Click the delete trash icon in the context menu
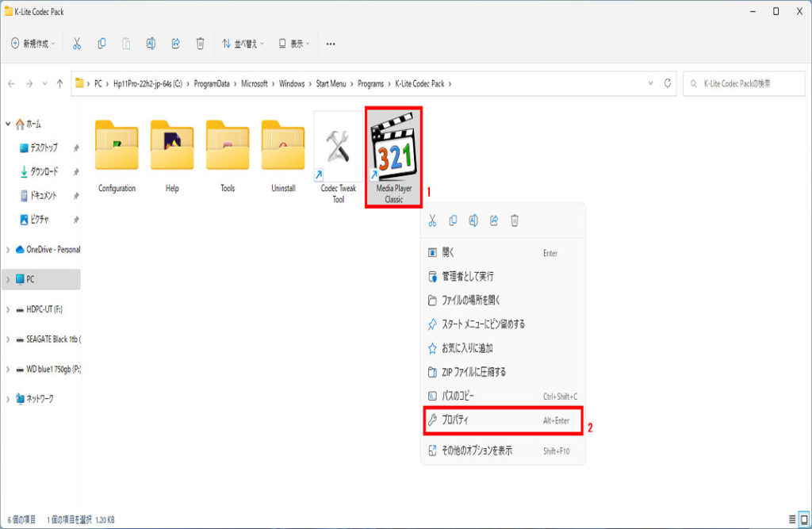 514,221
